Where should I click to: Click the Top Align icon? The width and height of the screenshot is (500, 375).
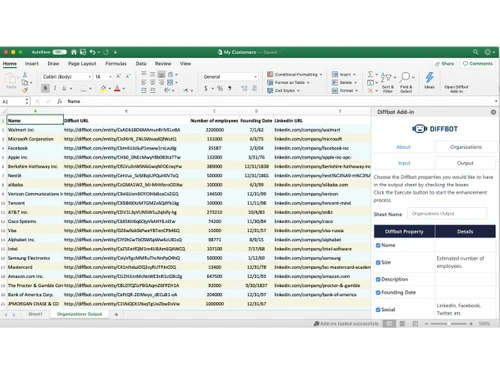(x=144, y=74)
